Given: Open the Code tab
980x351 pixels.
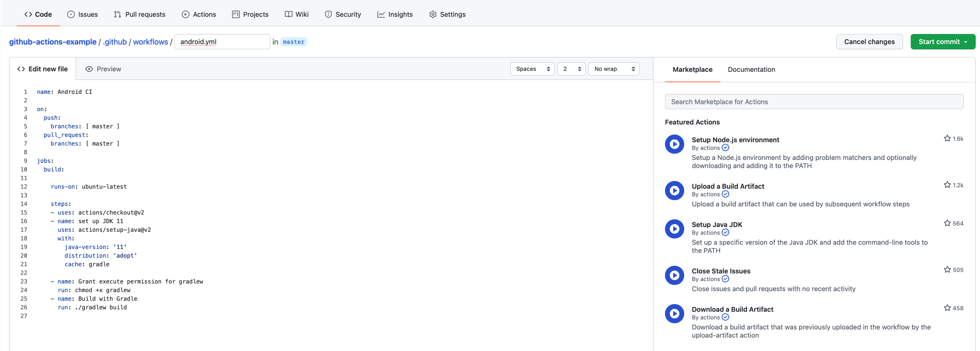Looking at the screenshot, I should pos(38,14).
